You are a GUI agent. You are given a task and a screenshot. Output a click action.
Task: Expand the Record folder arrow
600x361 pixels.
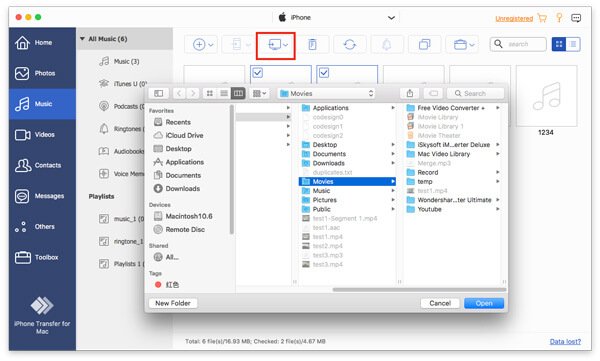tap(497, 172)
